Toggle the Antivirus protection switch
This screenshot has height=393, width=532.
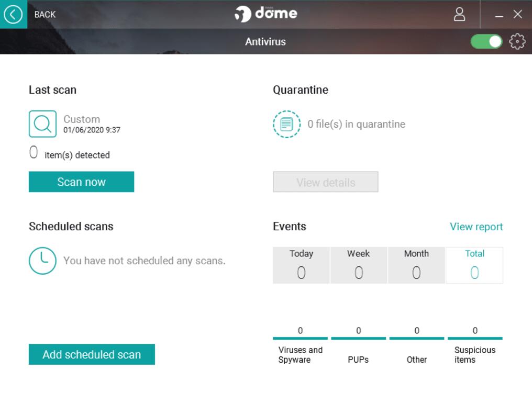click(486, 41)
